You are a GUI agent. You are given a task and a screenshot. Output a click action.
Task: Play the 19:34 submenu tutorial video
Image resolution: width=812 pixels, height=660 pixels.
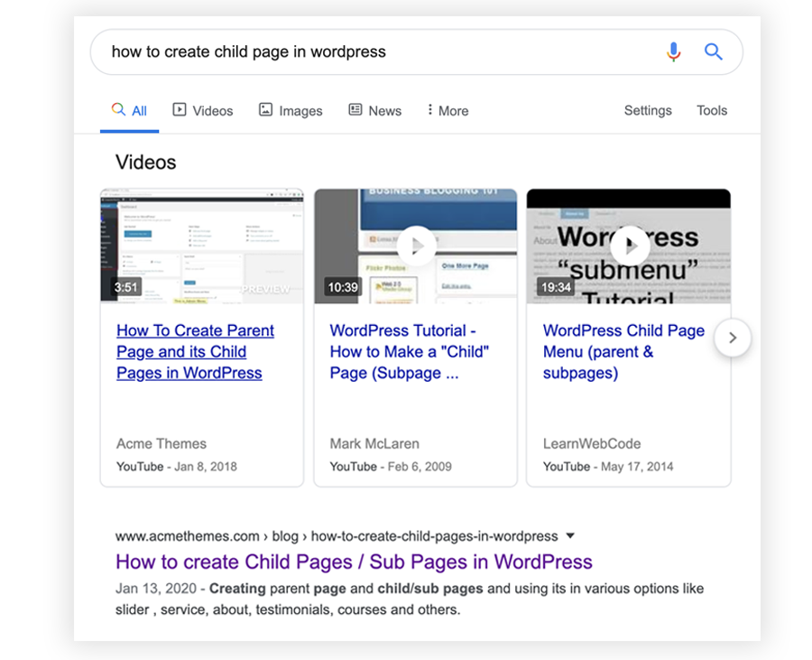tap(629, 246)
